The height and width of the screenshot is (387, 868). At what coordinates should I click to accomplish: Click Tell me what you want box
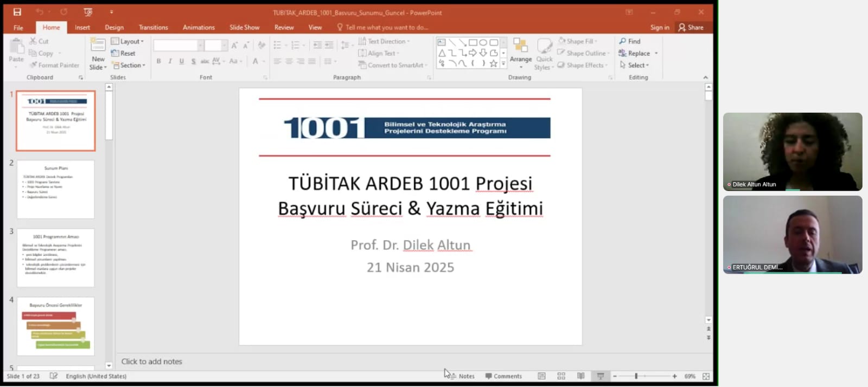click(x=382, y=27)
